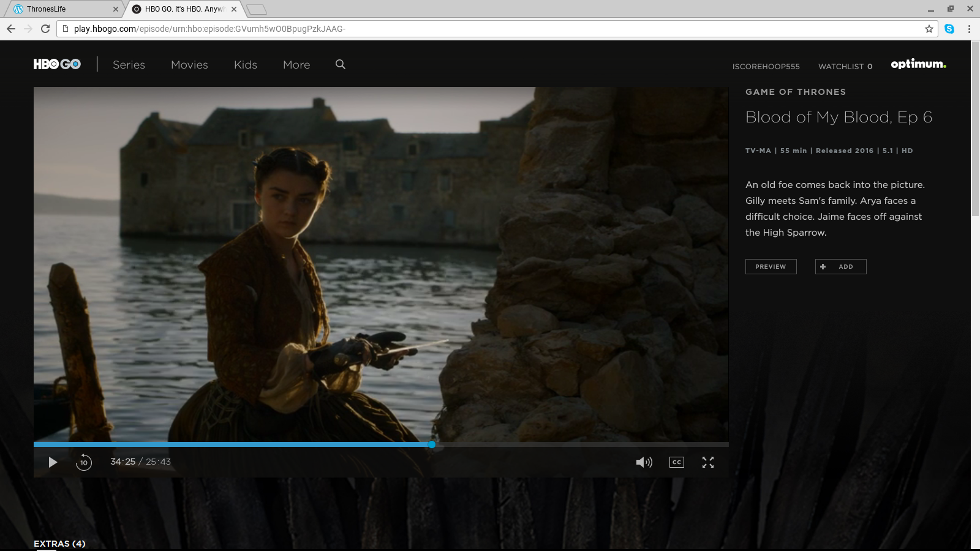
Task: Add episode to watchlist with ADD button
Action: point(840,266)
